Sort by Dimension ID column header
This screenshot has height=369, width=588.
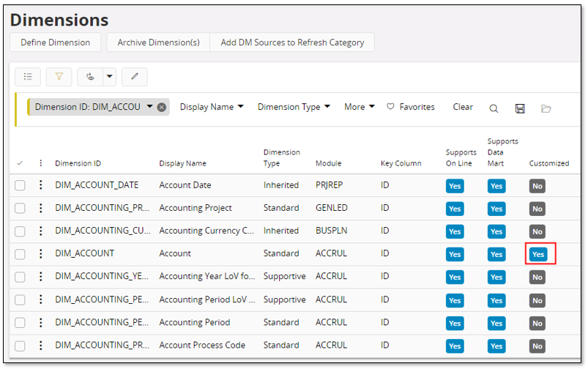click(78, 163)
